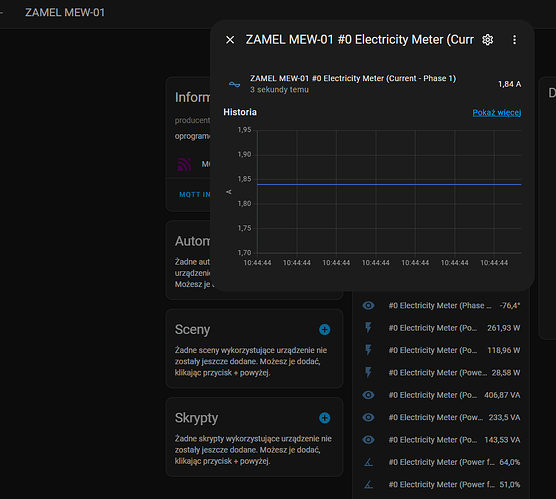The width and height of the screenshot is (556, 499).
Task: Click angle icon of Power factor 64,0% row
Action: [368, 462]
